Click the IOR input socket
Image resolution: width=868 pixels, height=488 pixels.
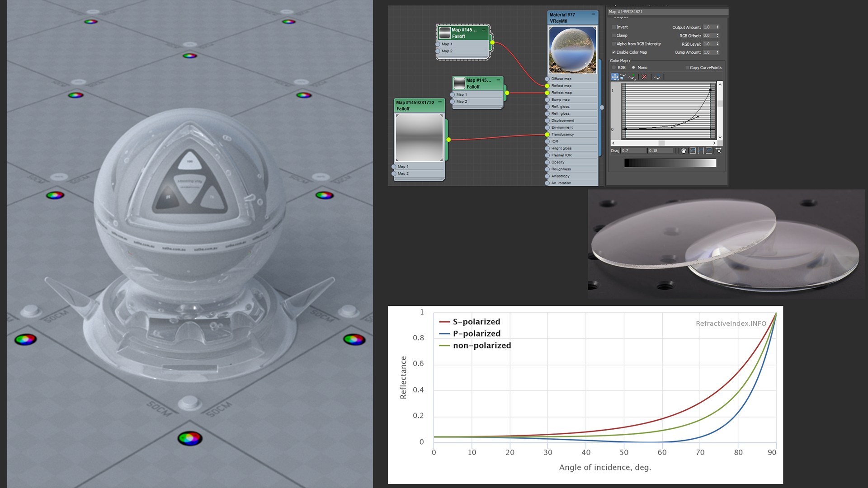pos(547,141)
